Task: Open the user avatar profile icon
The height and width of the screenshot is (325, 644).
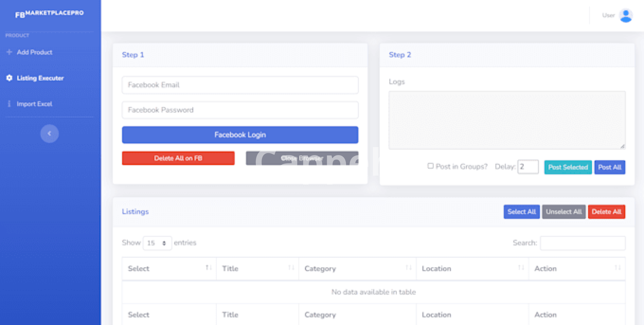Action: click(x=626, y=15)
